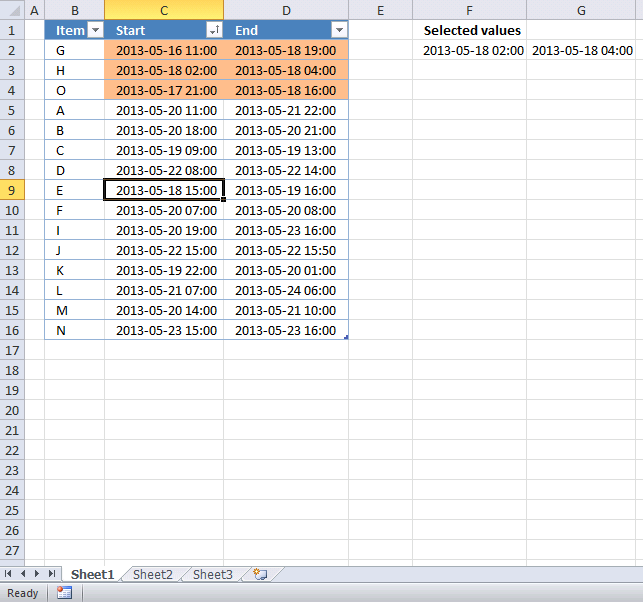Select row 9 header

(x=12, y=190)
